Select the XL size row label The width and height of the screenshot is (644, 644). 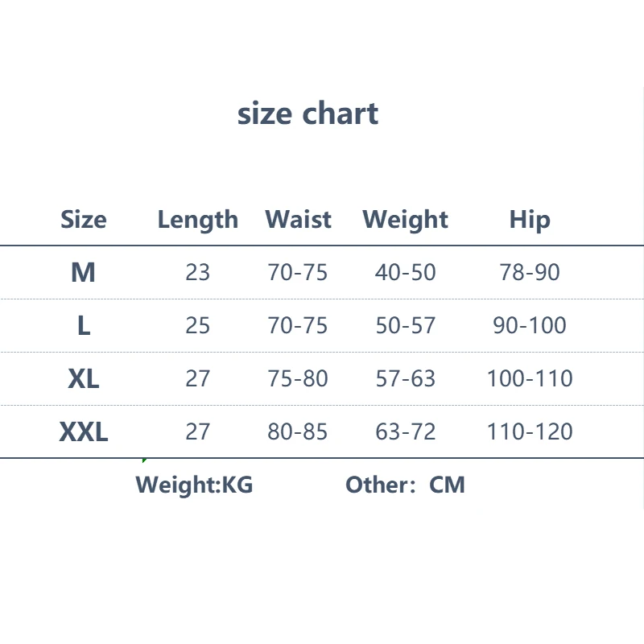84,378
